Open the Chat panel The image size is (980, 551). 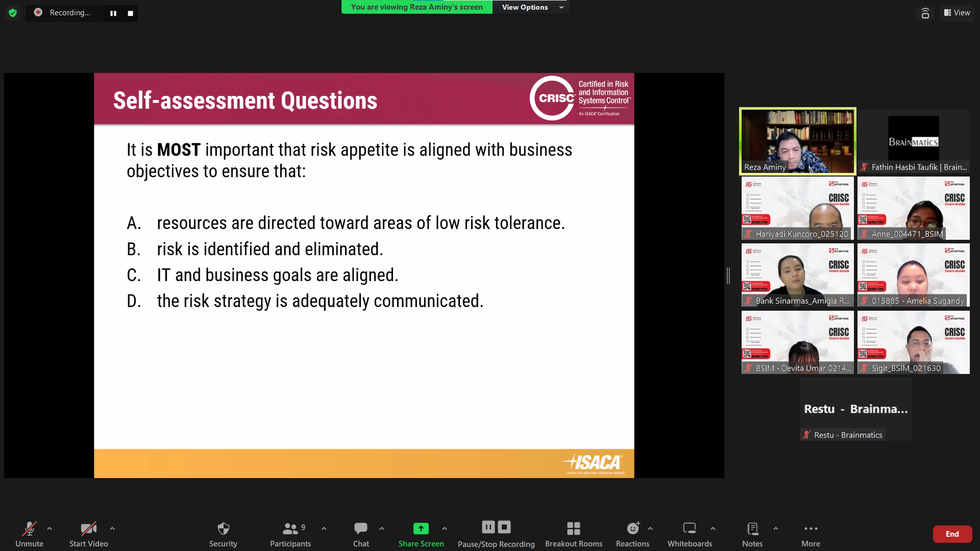(x=361, y=533)
